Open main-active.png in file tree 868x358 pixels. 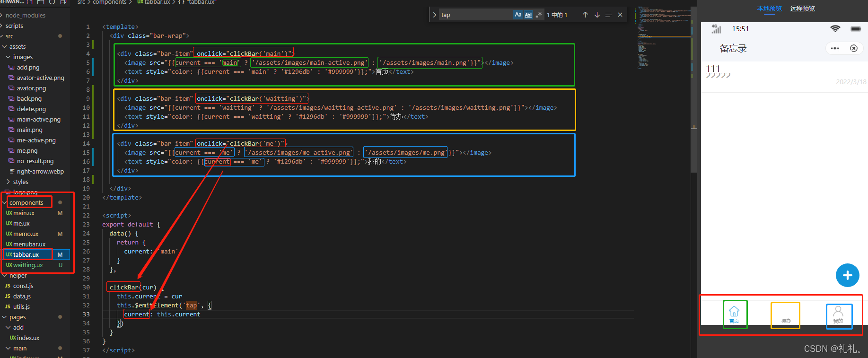[x=38, y=119]
